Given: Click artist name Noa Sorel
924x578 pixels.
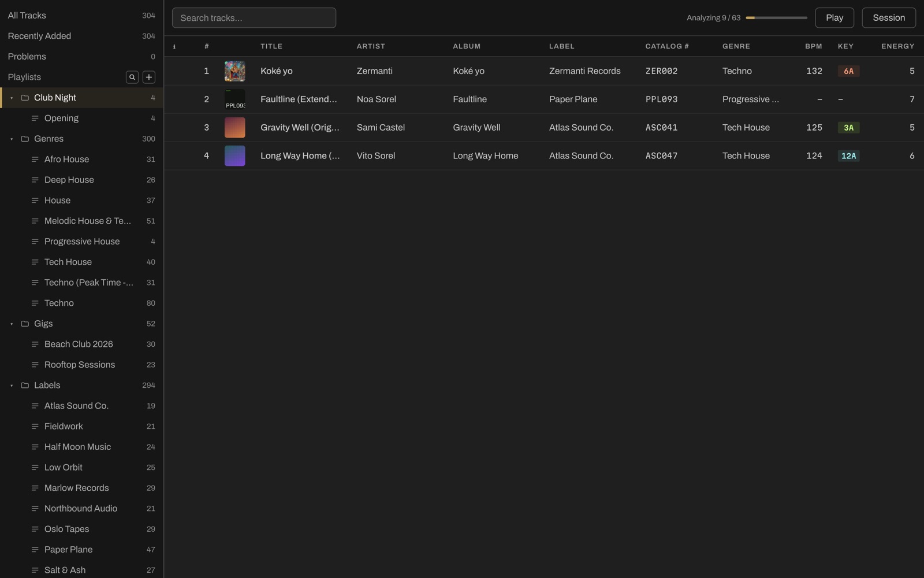Looking at the screenshot, I should point(377,99).
